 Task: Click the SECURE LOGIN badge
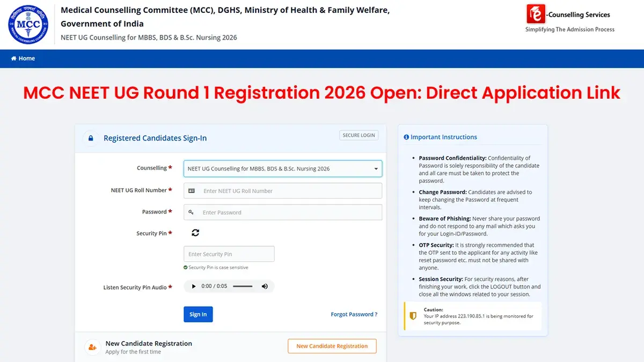point(358,135)
